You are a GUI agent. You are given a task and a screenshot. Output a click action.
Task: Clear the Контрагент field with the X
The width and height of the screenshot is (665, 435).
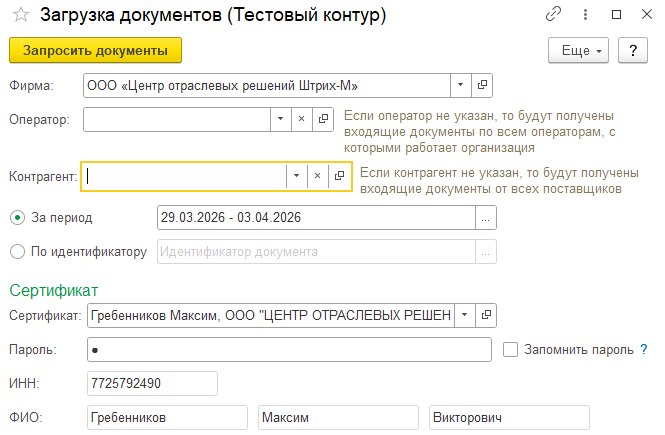(x=317, y=176)
